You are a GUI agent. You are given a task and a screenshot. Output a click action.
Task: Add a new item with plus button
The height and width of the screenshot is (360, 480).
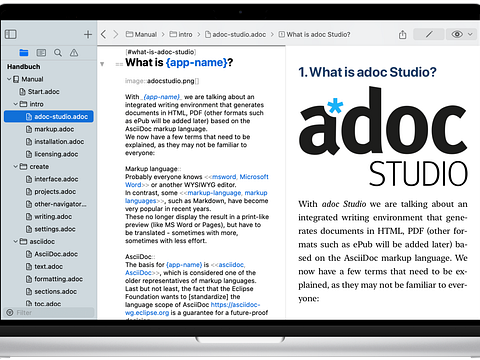(x=88, y=34)
